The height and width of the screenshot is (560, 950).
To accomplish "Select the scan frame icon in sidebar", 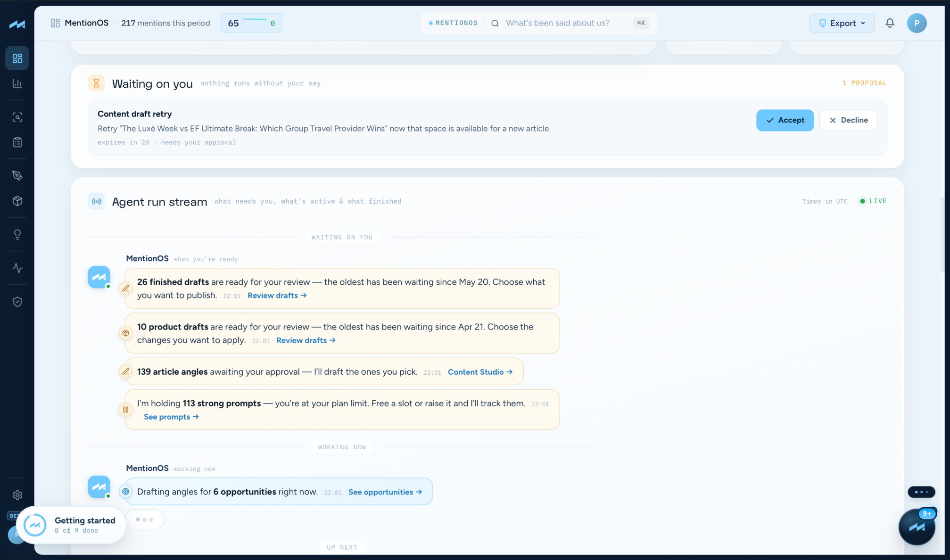I will (17, 117).
